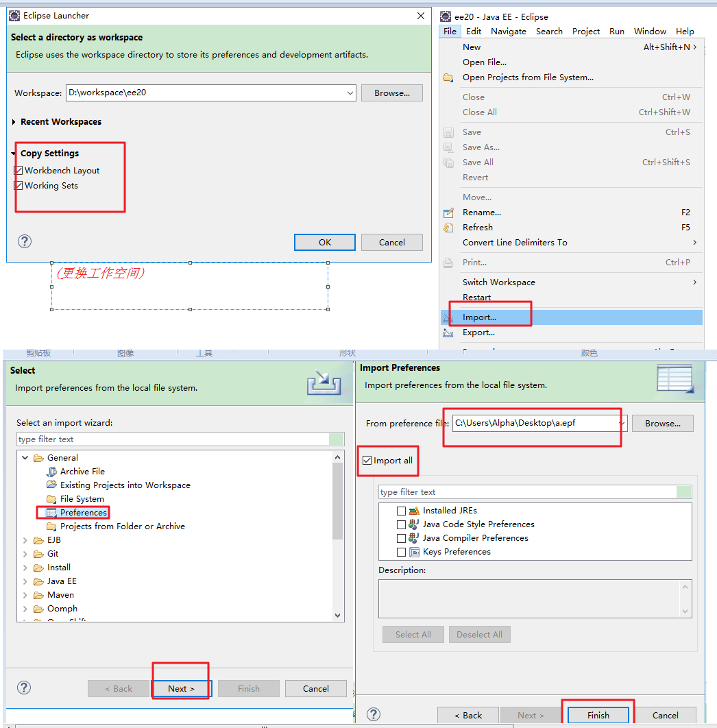The image size is (717, 728).
Task: Click Cancel in Eclipse Launcher
Action: point(392,243)
